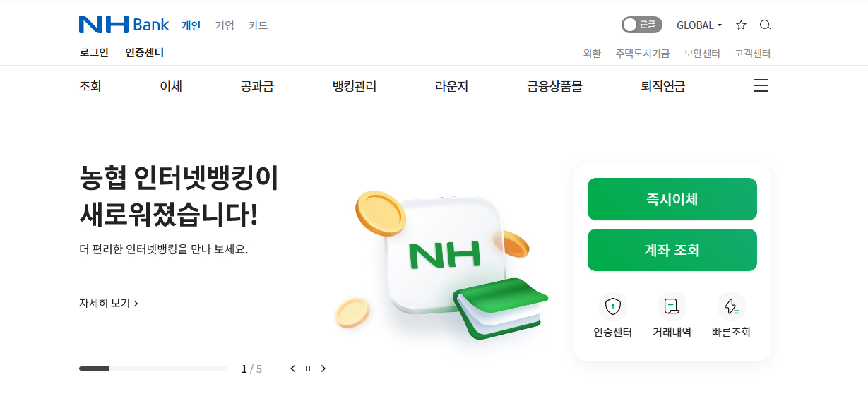
Task: Switch to the 기업 tab
Action: click(225, 25)
